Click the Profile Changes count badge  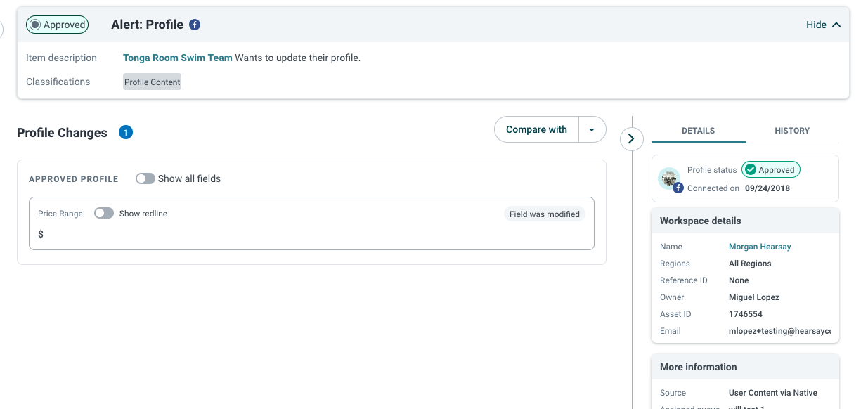coord(126,132)
